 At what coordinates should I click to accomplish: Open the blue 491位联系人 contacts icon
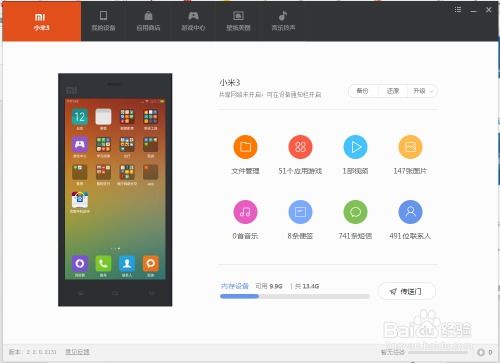(410, 212)
